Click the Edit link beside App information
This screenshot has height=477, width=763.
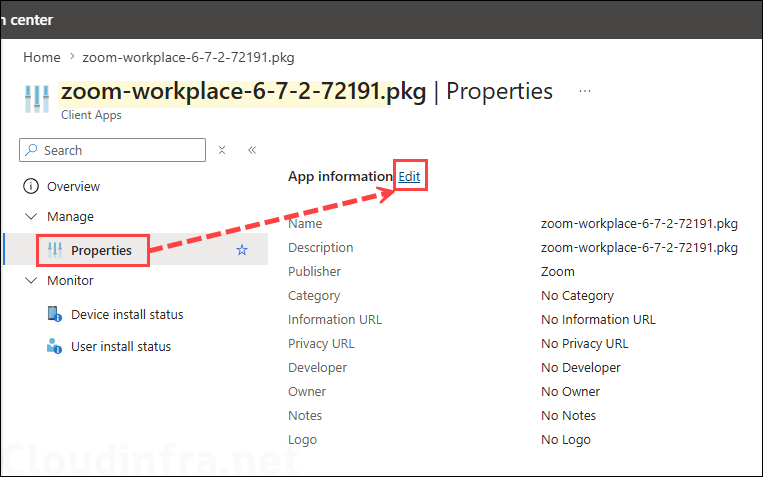click(x=409, y=176)
